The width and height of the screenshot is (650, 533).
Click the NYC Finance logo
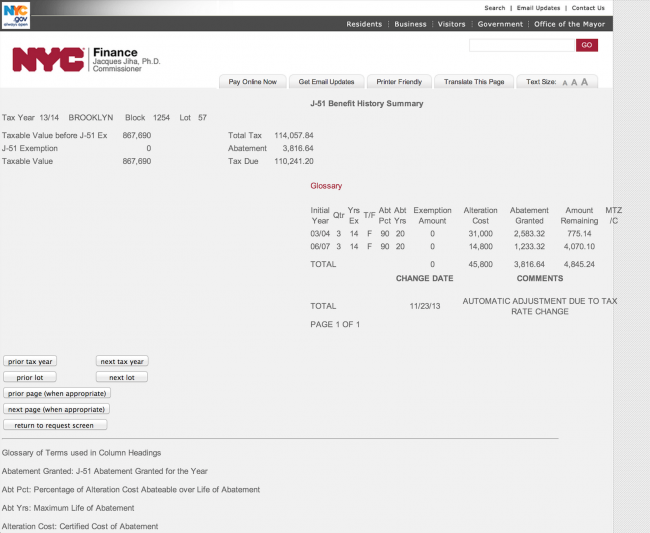tap(48, 60)
